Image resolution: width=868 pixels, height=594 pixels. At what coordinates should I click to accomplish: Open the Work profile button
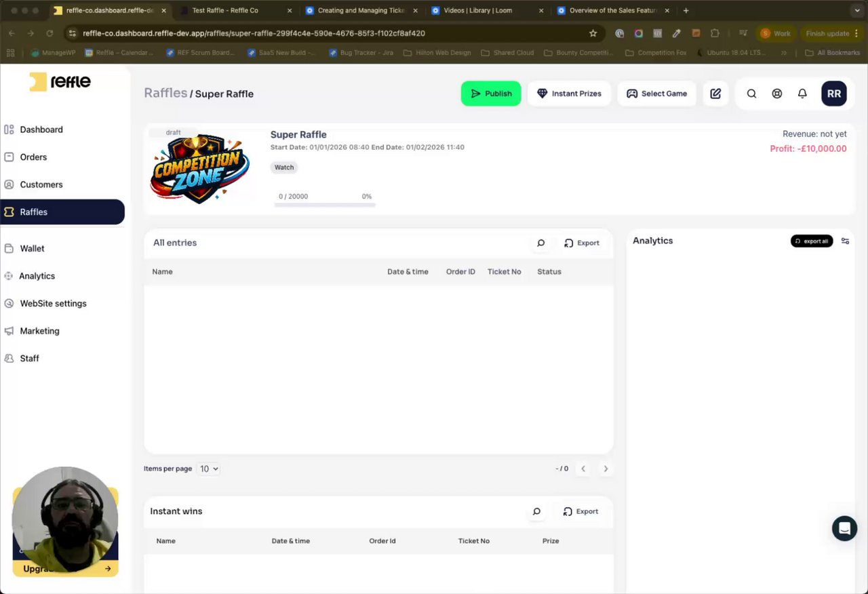coord(776,33)
